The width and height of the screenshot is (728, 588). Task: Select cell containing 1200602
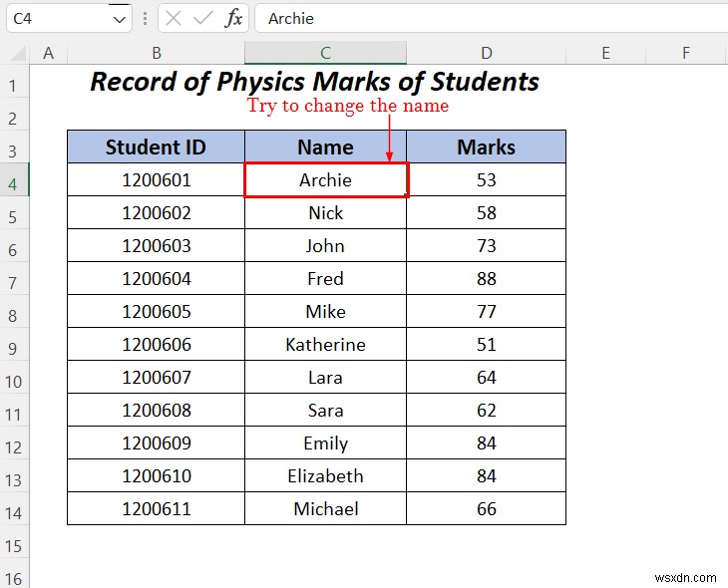coord(156,212)
